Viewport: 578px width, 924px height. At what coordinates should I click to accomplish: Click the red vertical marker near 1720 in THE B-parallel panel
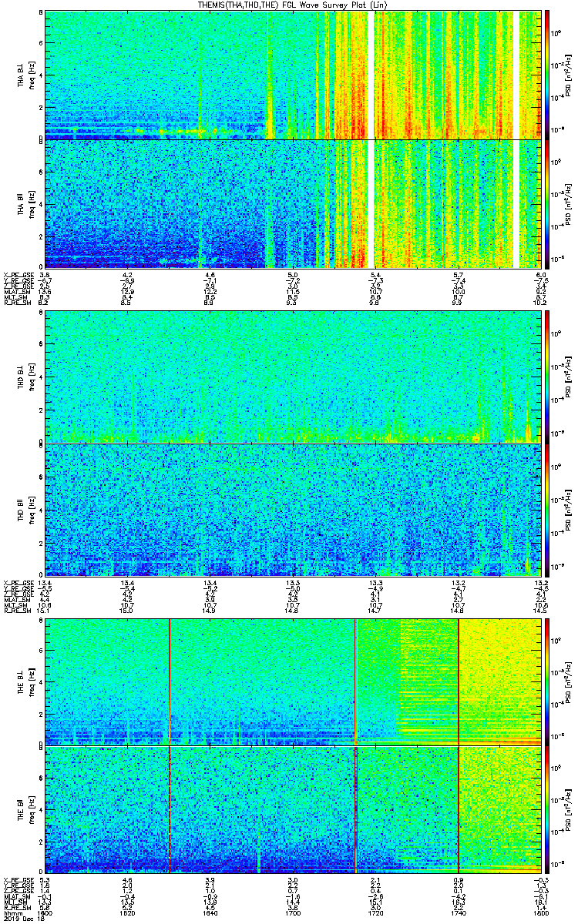pyautogui.click(x=355, y=808)
